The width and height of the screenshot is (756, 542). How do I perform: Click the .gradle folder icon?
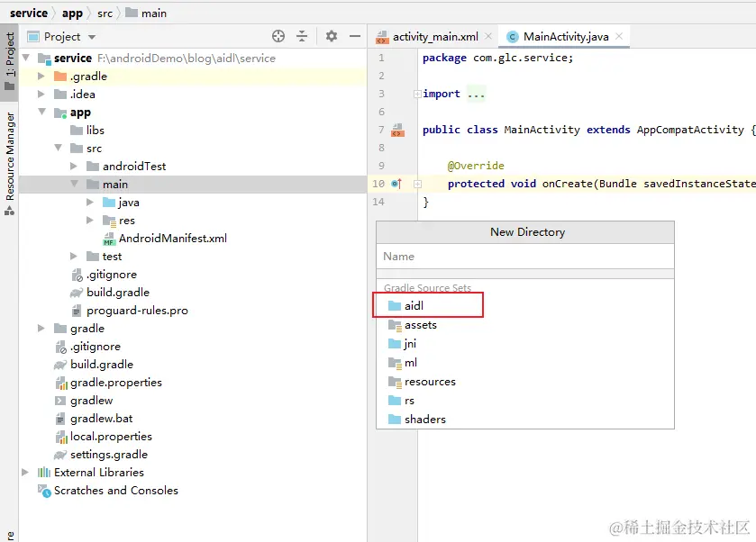pyautogui.click(x=60, y=77)
